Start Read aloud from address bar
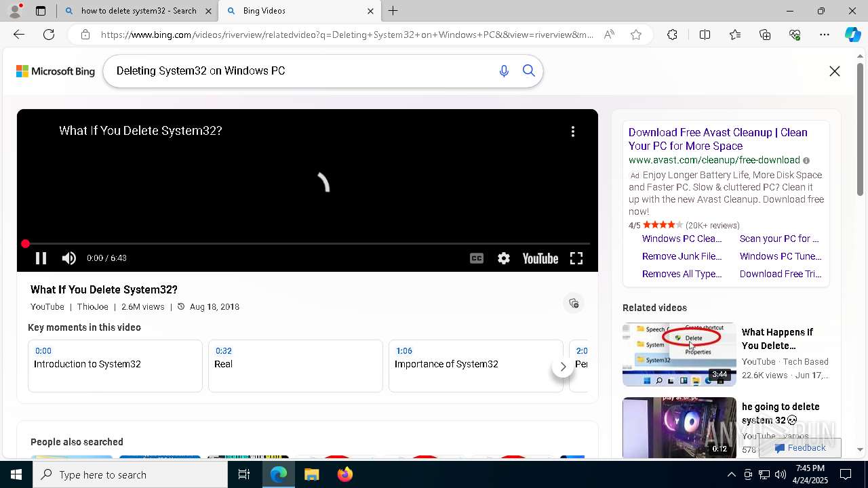Viewport: 868px width, 488px height. tap(609, 35)
